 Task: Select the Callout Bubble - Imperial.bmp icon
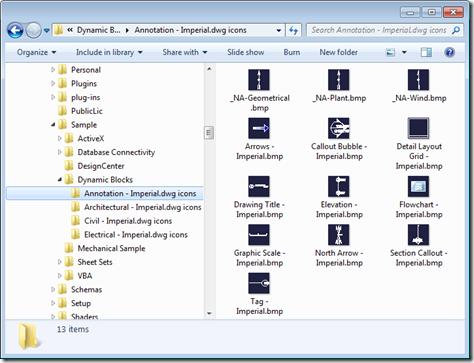(x=338, y=128)
